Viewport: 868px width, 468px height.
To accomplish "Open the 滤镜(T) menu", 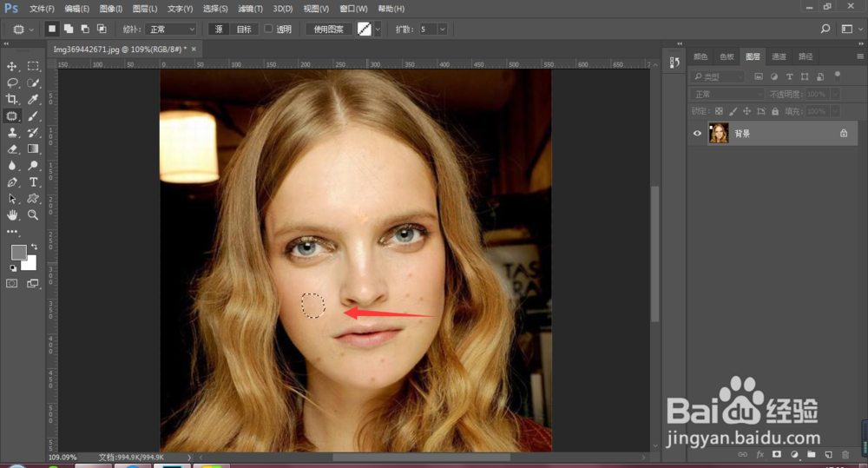I will pos(250,9).
